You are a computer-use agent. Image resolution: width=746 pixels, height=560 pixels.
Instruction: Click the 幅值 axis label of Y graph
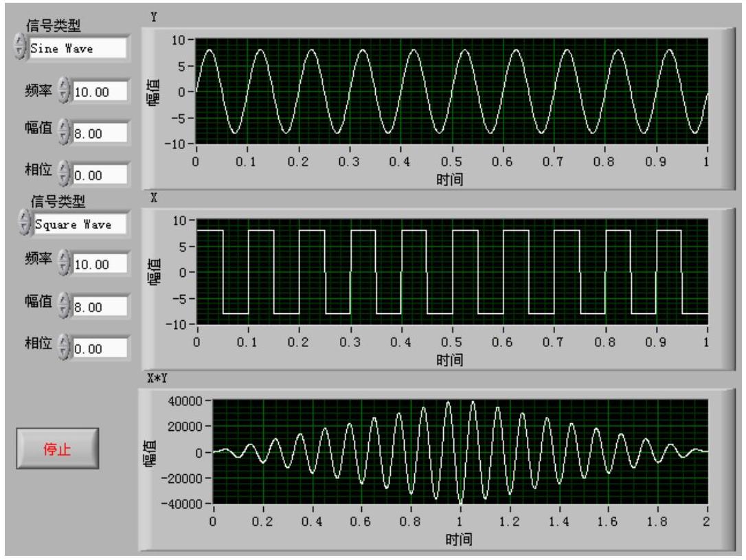154,93
